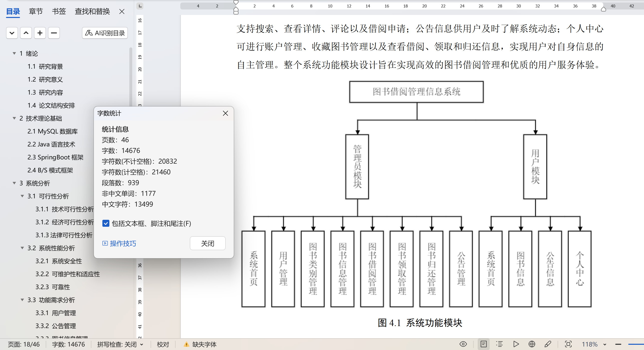Select 1.3 研究内容 outline entry

point(45,93)
